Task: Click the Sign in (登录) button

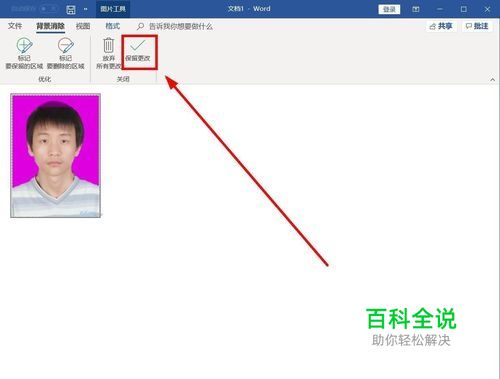Action: pos(389,9)
